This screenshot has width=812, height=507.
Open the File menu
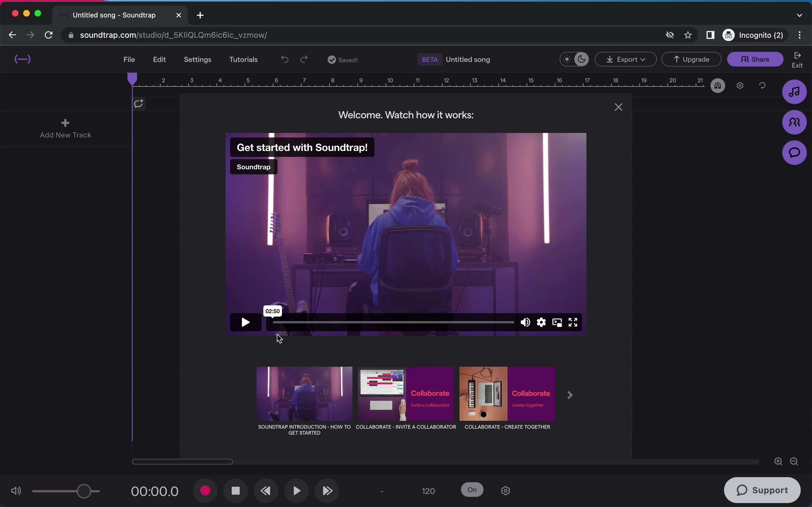click(x=129, y=59)
